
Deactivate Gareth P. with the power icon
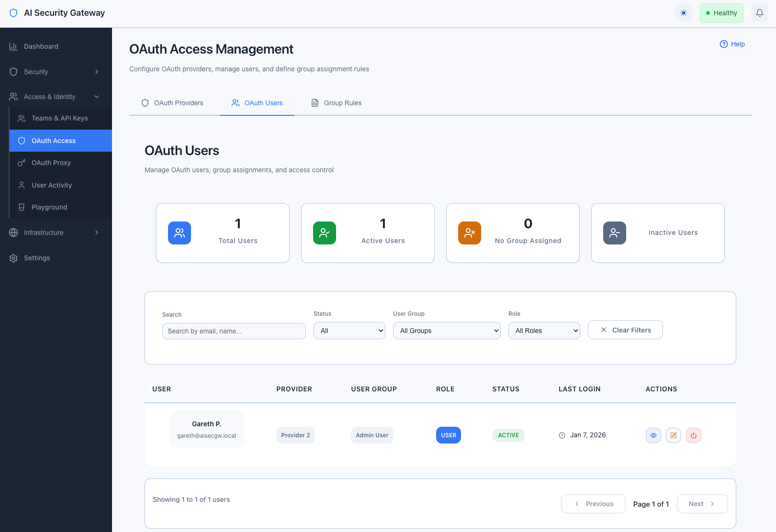pos(694,435)
